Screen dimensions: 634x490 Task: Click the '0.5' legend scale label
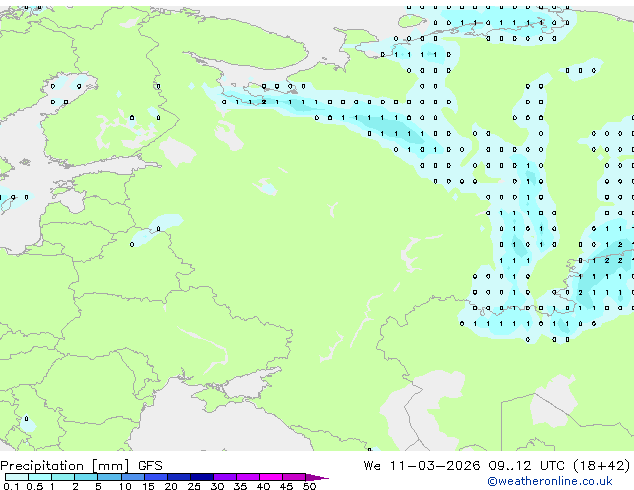click(35, 486)
